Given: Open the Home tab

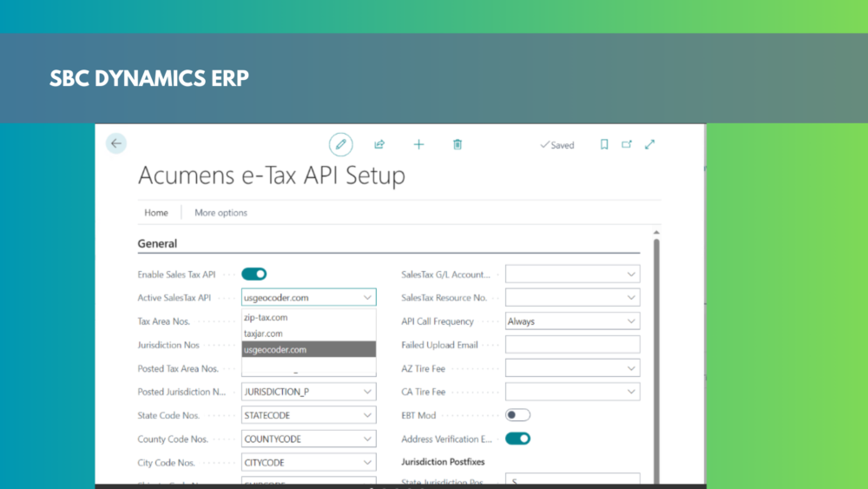Looking at the screenshot, I should pyautogui.click(x=156, y=213).
